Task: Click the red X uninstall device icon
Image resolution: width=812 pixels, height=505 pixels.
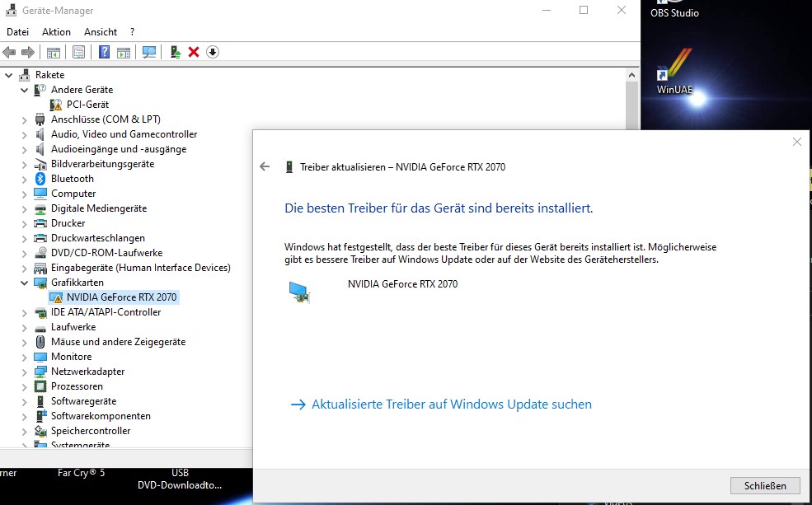Action: coord(194,52)
